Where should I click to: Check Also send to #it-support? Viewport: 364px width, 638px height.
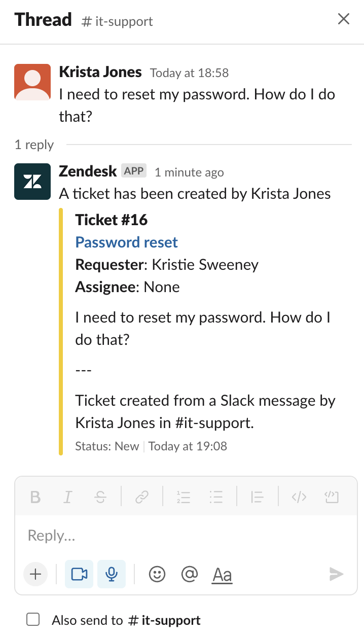[x=33, y=619]
